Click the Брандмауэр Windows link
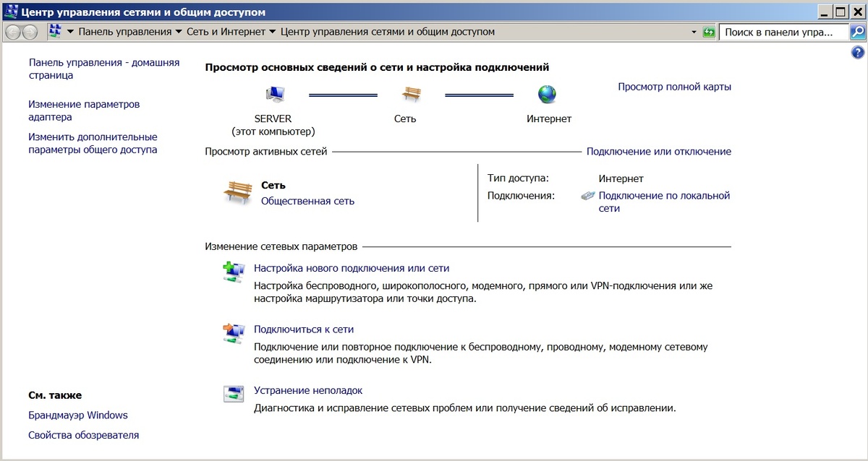 (77, 415)
